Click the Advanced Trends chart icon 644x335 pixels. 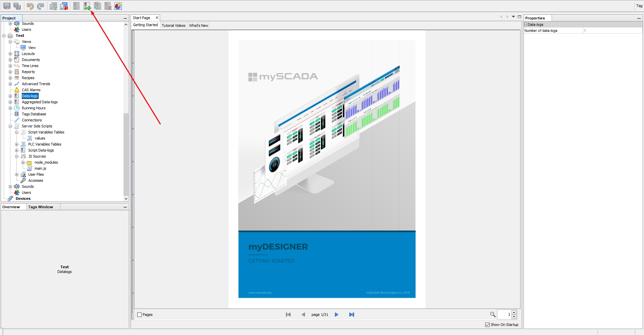click(17, 84)
